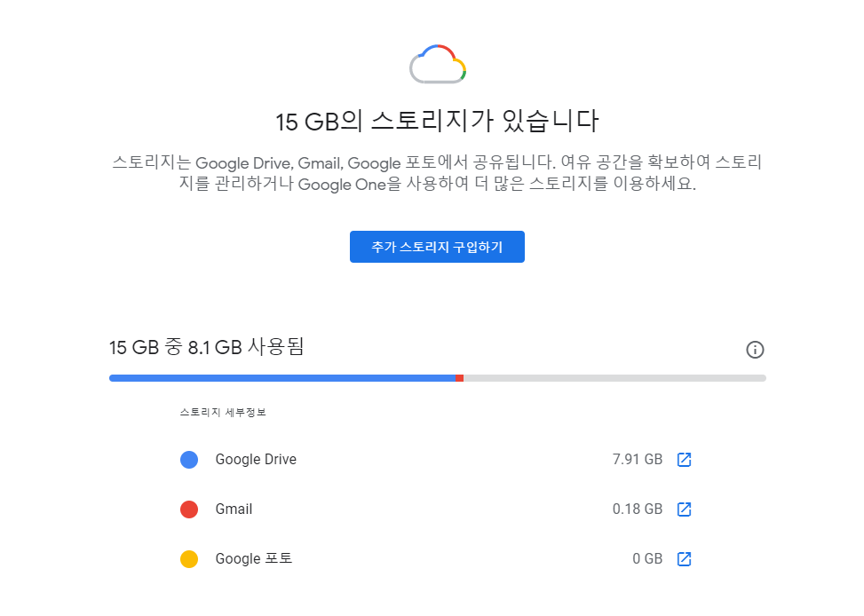Open Google 포토 storage in a new tab
864x616 pixels.
(683, 559)
